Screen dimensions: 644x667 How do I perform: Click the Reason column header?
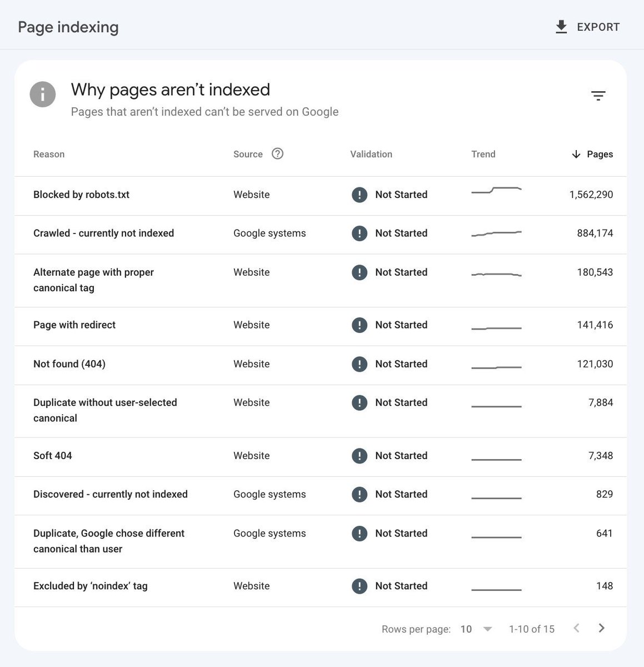coord(49,155)
